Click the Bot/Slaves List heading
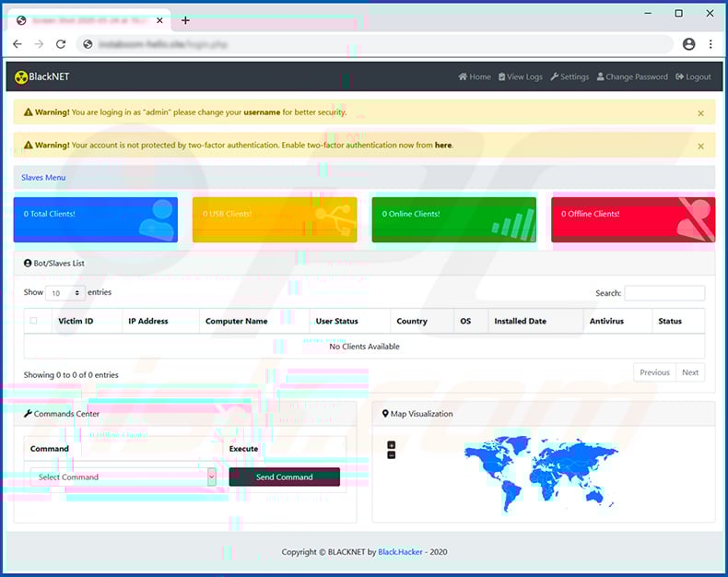Screen dimensions: 728x577 pos(54,263)
